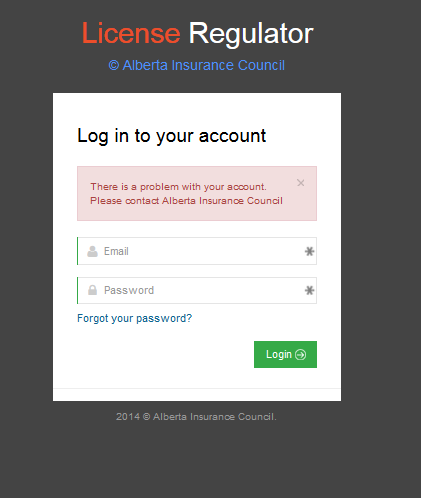This screenshot has height=498, width=421.
Task: Focus the Email input field
Action: (x=197, y=251)
